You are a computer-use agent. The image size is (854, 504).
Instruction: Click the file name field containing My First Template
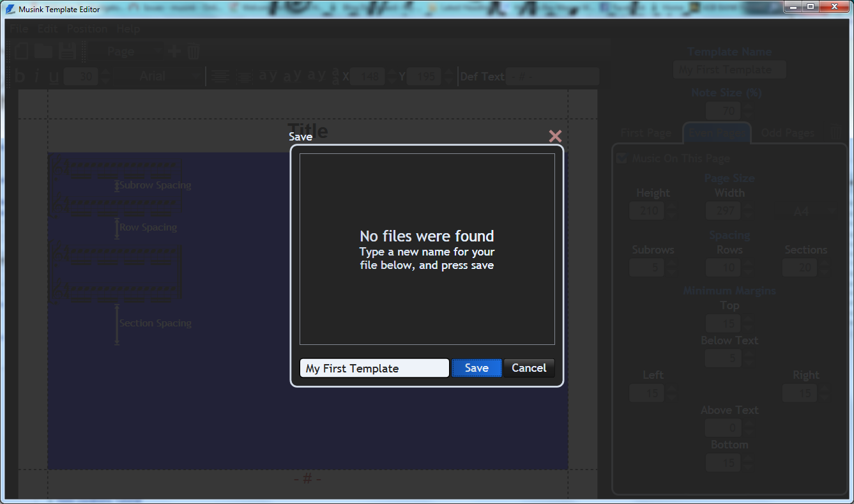[x=374, y=368]
